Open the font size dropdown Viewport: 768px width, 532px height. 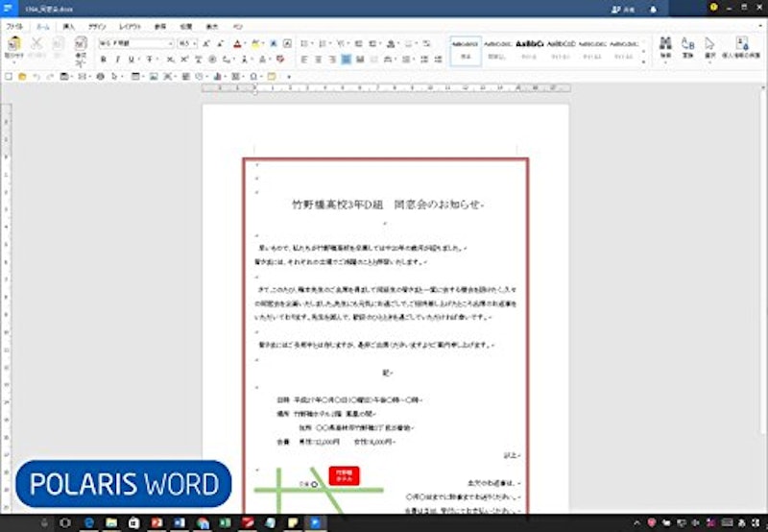(195, 43)
